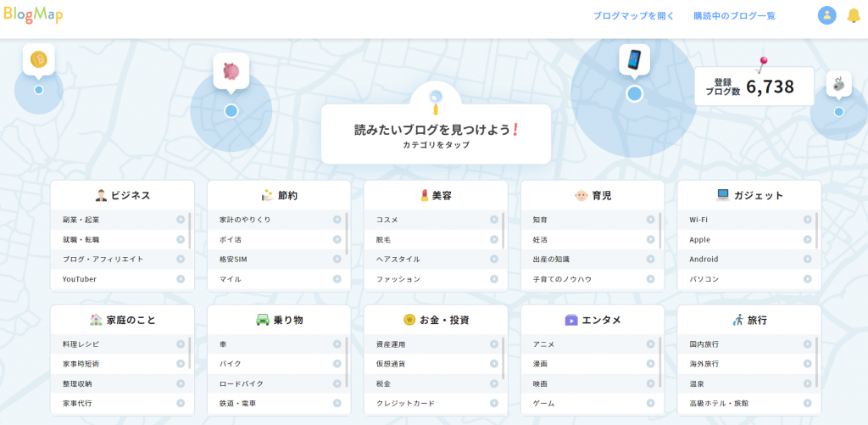Click the smartphone map pin

pyautogui.click(x=634, y=60)
